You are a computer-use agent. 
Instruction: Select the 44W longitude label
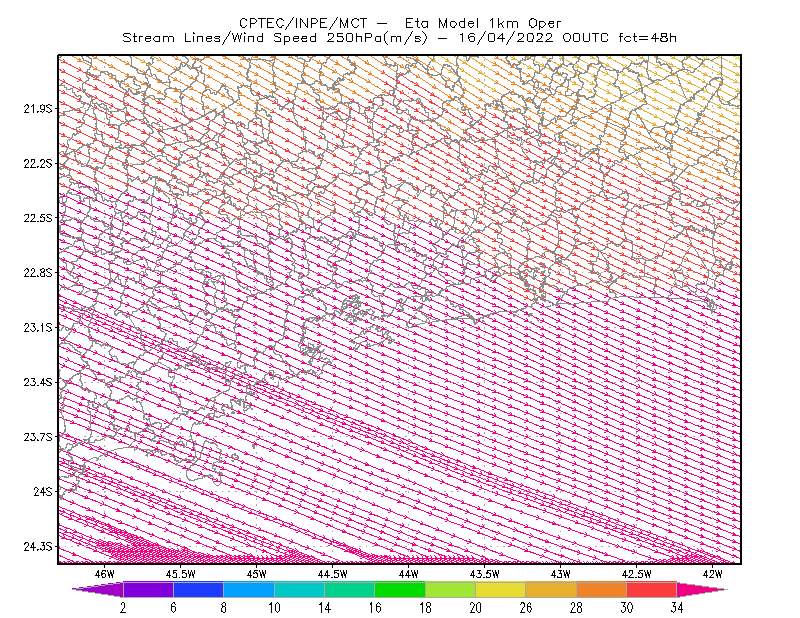[409, 574]
